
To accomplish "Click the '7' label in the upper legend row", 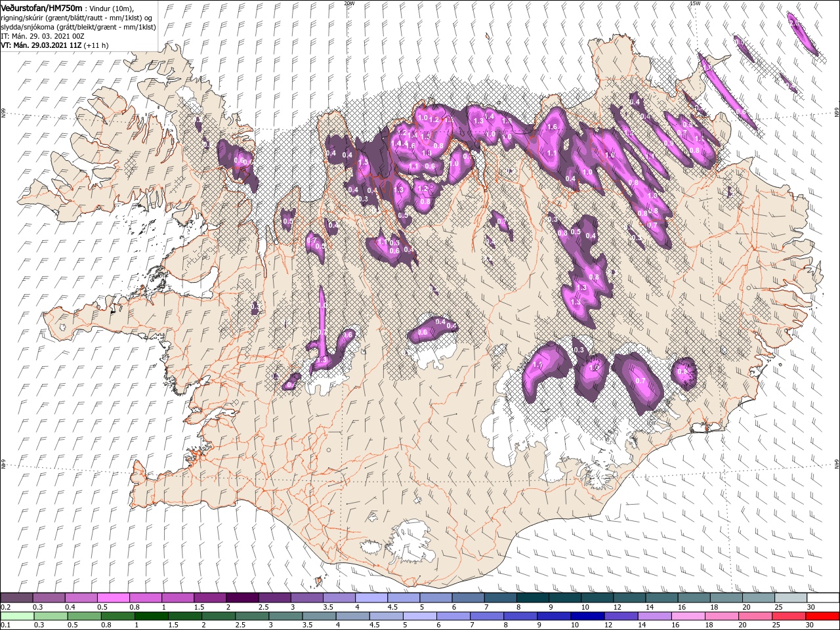I will (x=486, y=607).
